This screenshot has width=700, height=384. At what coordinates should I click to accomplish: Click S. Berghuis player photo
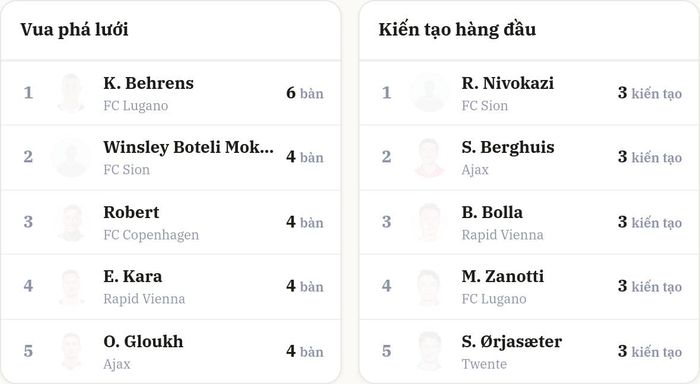[429, 157]
